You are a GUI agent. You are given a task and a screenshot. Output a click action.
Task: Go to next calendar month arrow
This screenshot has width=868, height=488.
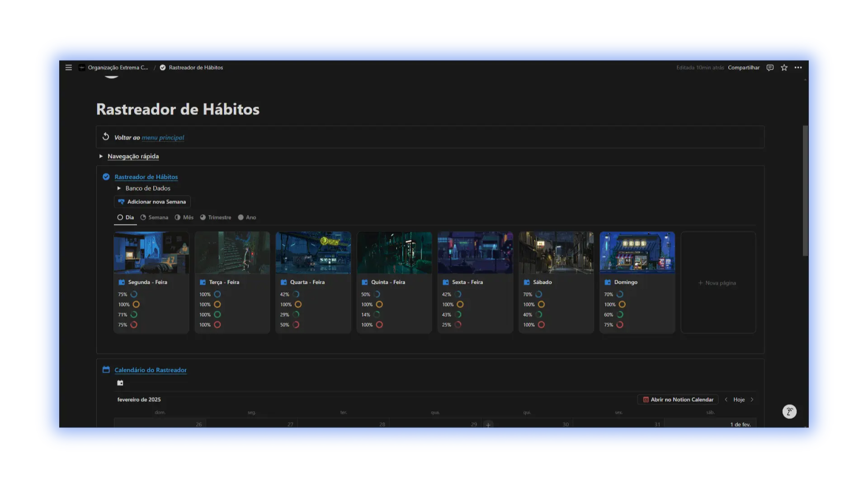(x=752, y=399)
